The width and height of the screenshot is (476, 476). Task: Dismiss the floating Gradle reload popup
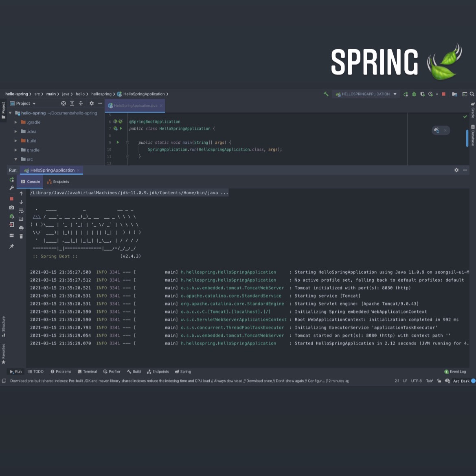445,130
